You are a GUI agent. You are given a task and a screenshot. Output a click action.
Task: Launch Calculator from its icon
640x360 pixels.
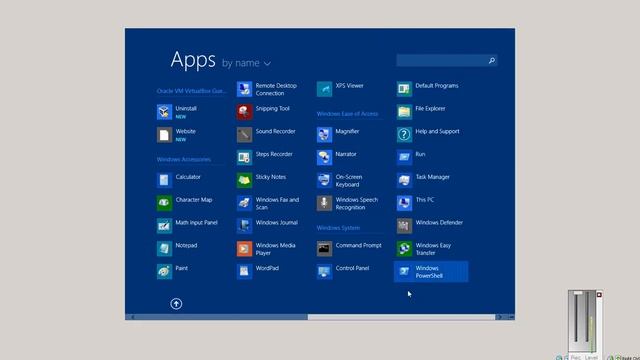pyautogui.click(x=164, y=180)
